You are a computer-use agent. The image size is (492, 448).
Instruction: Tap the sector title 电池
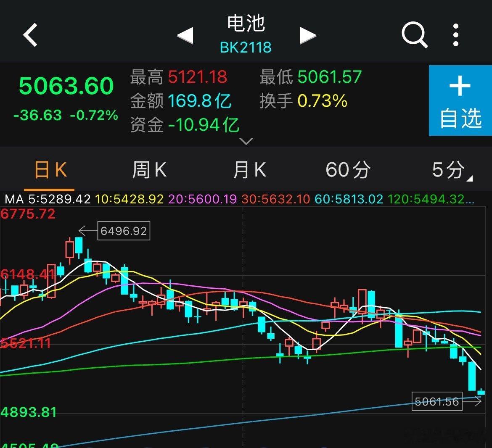[x=246, y=23]
